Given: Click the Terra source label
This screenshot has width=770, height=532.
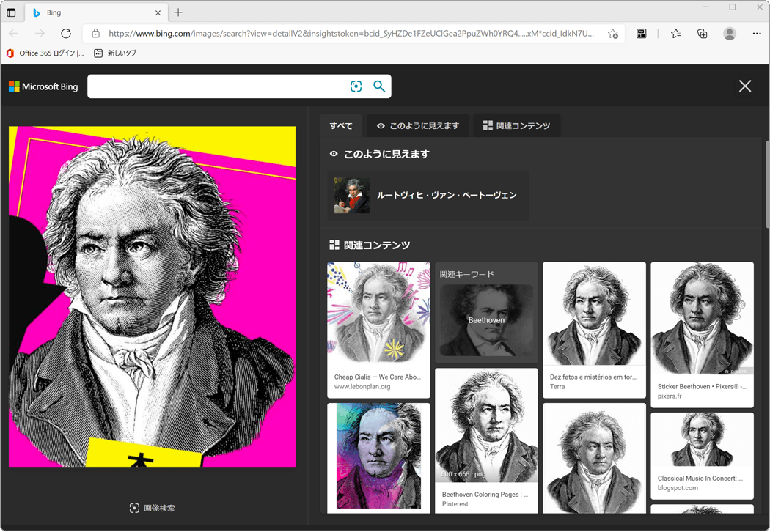Looking at the screenshot, I should (x=557, y=387).
